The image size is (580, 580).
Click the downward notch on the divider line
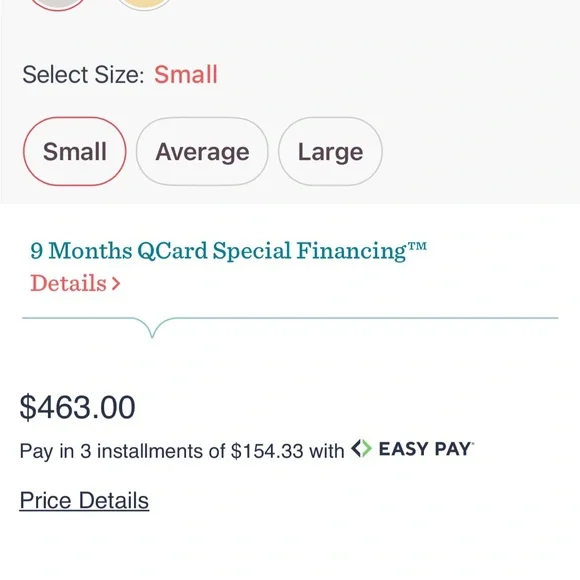152,328
